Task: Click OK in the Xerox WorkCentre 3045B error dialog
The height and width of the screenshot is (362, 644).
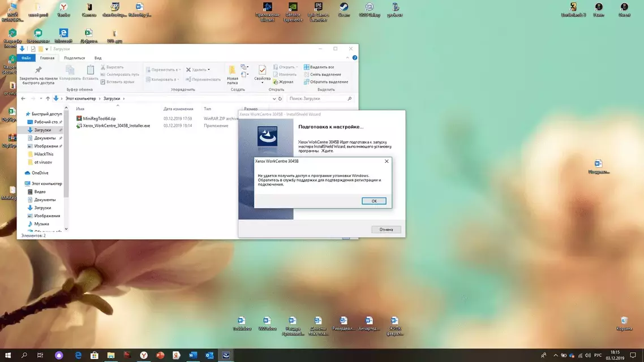Action: [373, 201]
